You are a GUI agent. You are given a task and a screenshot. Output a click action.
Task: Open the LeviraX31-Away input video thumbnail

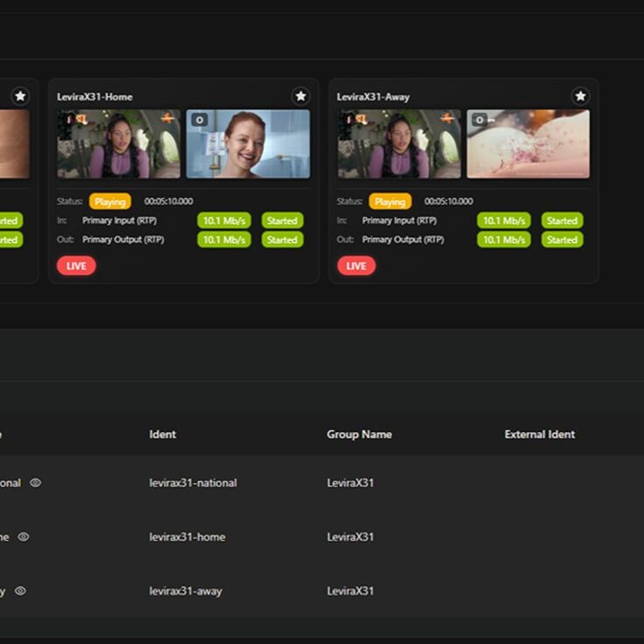pos(399,143)
